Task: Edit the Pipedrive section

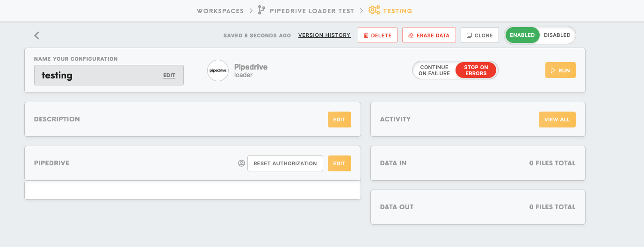Action: 340,163
